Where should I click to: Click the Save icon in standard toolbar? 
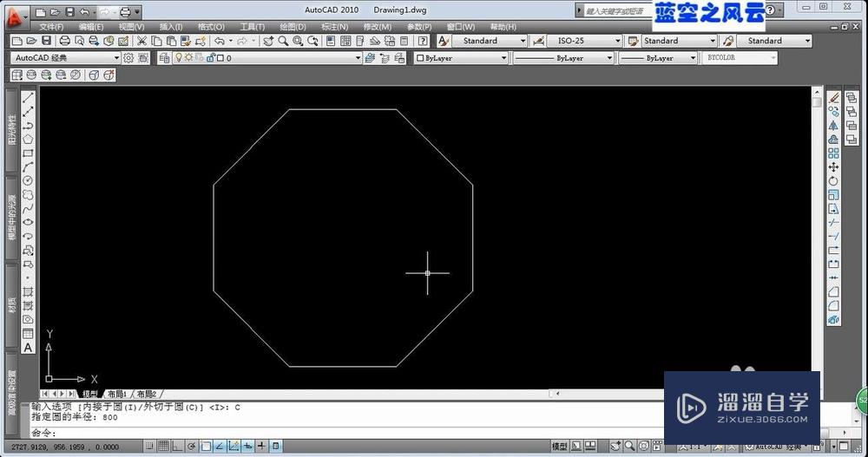pos(47,41)
